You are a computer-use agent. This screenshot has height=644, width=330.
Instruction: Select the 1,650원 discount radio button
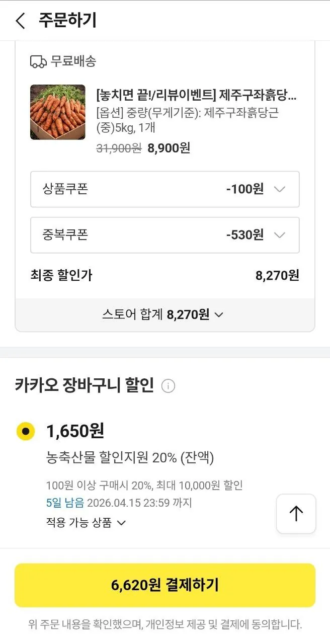coord(25,431)
